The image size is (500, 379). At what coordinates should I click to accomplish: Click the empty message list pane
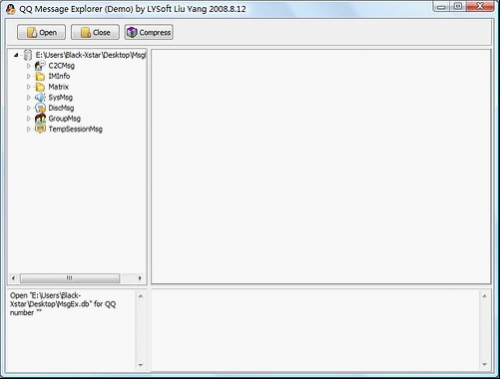(x=321, y=167)
